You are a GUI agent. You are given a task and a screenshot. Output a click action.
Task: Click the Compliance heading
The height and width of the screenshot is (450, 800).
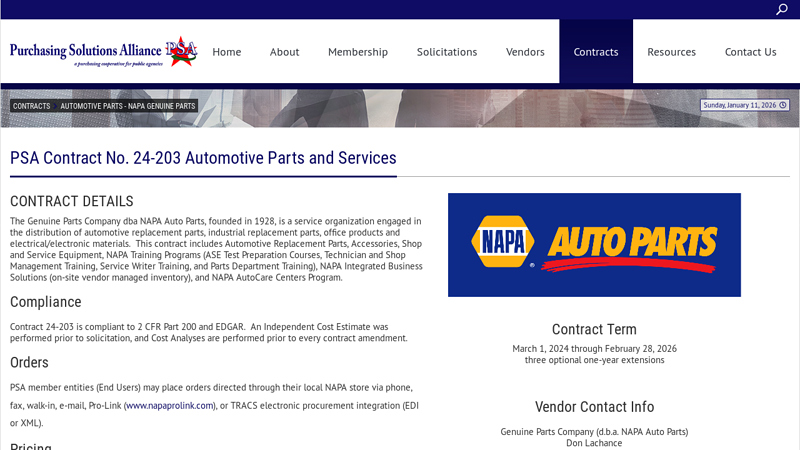tap(45, 302)
